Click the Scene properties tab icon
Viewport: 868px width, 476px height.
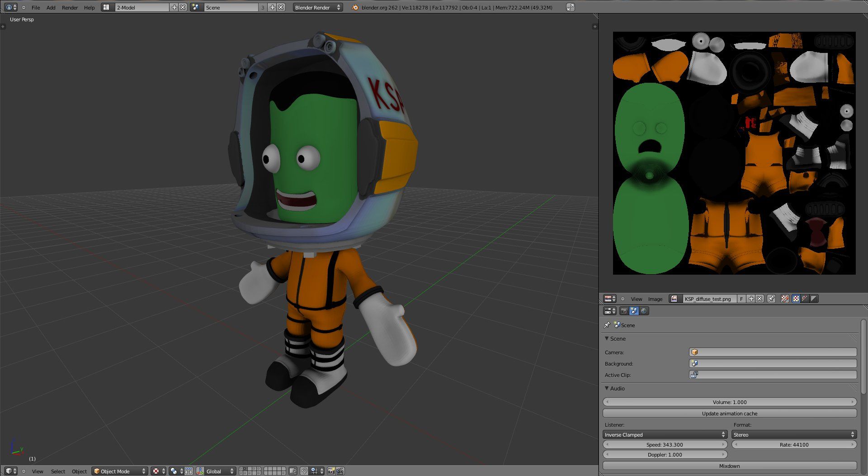click(x=633, y=311)
